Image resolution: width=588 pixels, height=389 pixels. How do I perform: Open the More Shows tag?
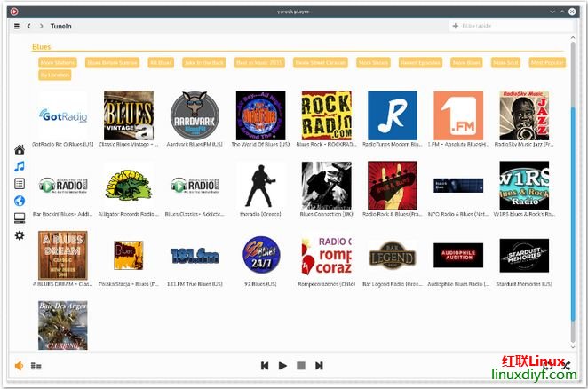(x=373, y=63)
